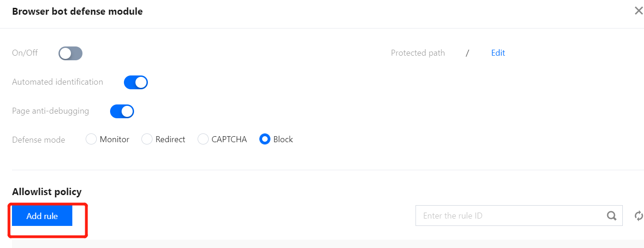Screen dimensions: 644x248
Task: Click the Protected path slash value
Action: (467, 53)
